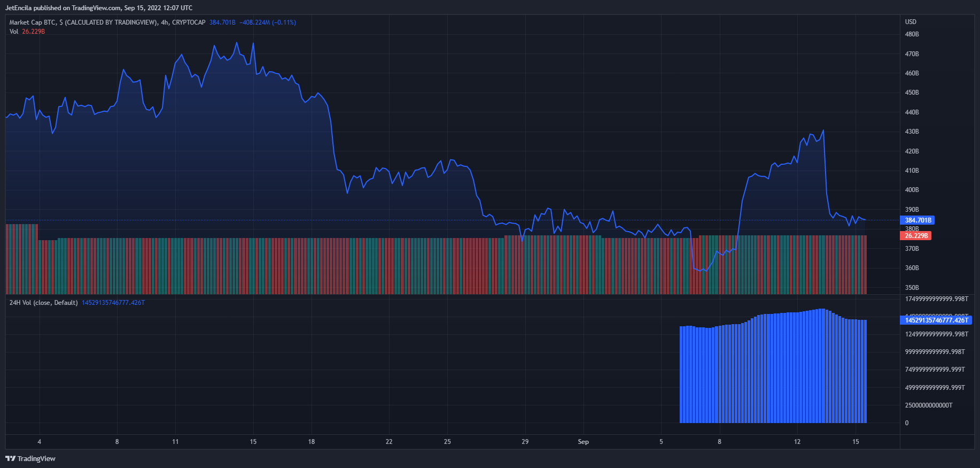The height and width of the screenshot is (468, 980).
Task: Click the 350B level on price axis
Action: coord(912,288)
